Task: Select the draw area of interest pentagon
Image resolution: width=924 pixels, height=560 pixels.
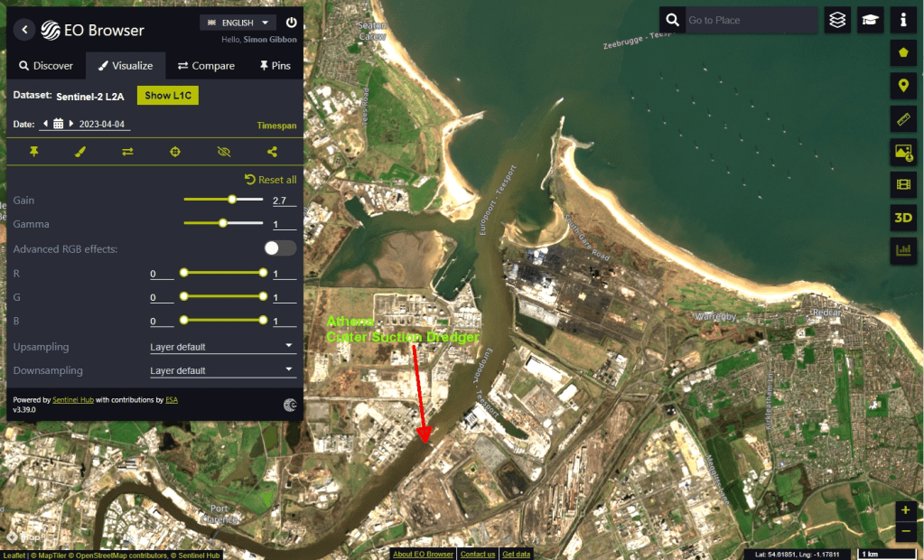Action: tap(903, 52)
